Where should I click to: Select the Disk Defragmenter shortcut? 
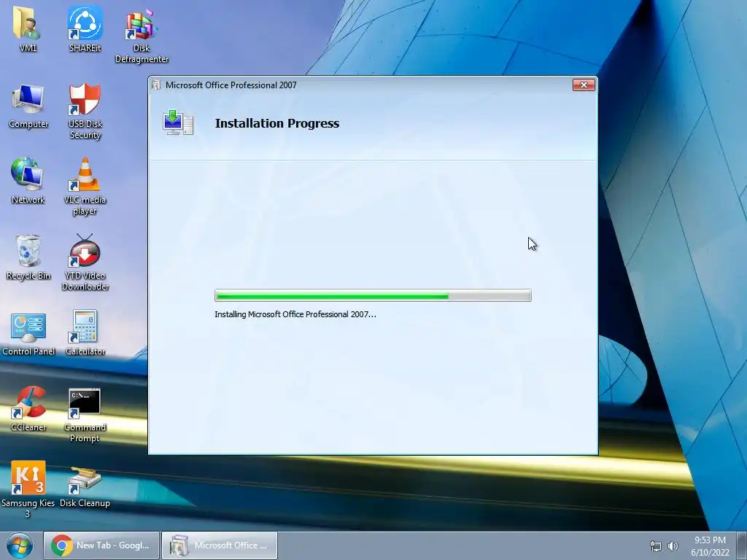coord(142,36)
